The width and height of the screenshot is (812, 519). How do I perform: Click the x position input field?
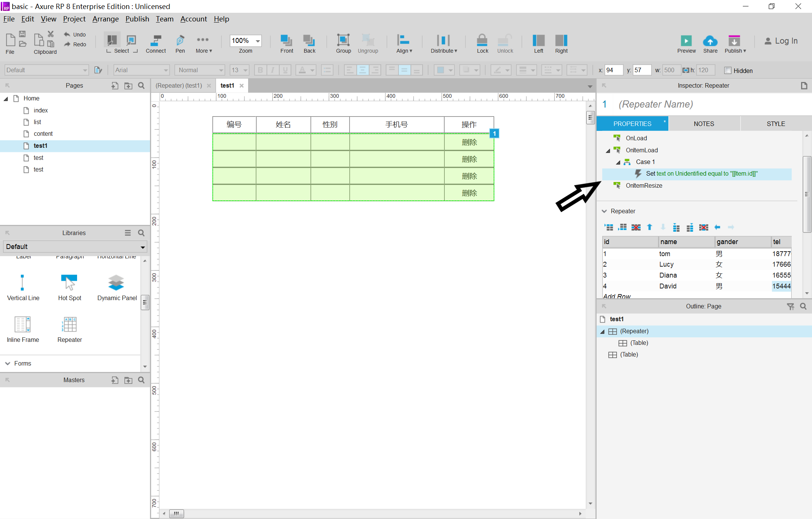(x=614, y=70)
